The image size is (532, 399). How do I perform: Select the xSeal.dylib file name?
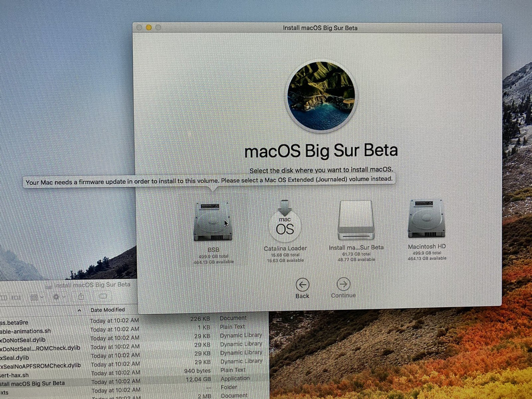[14, 358]
